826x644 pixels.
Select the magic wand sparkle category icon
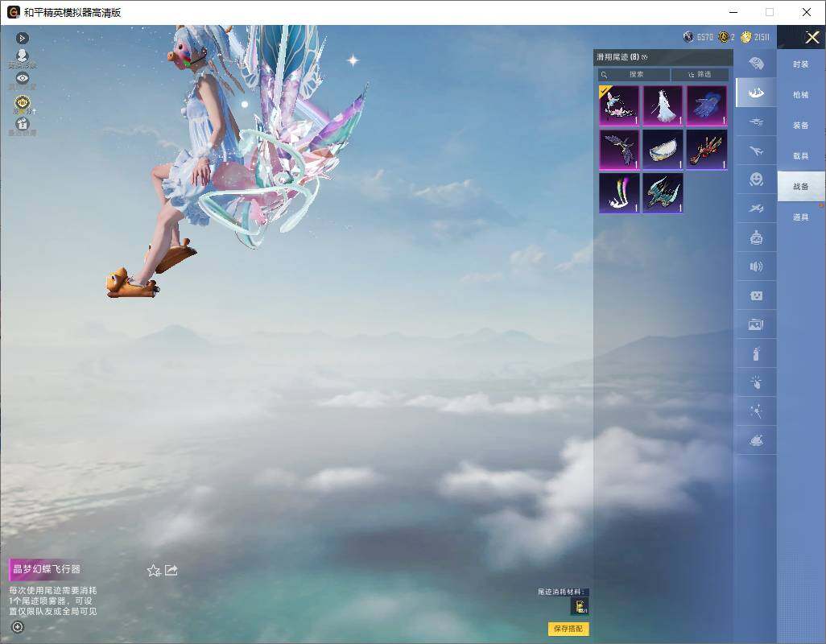756,411
